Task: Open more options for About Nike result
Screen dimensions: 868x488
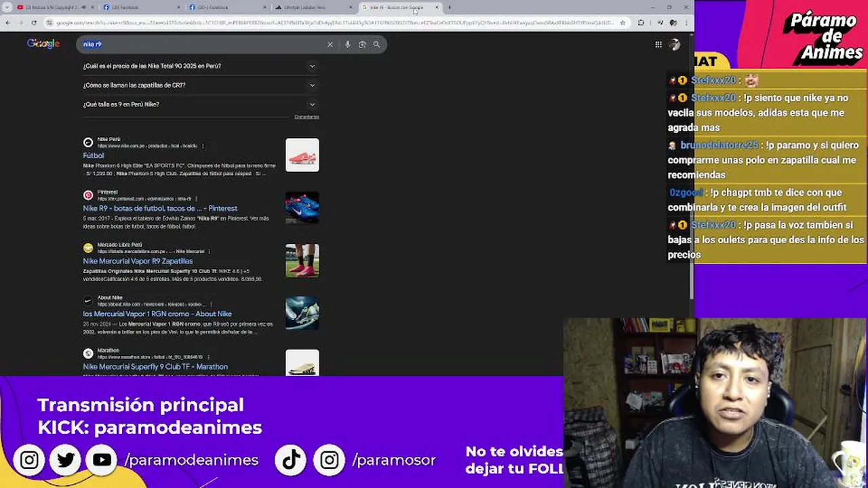Action: click(211, 304)
